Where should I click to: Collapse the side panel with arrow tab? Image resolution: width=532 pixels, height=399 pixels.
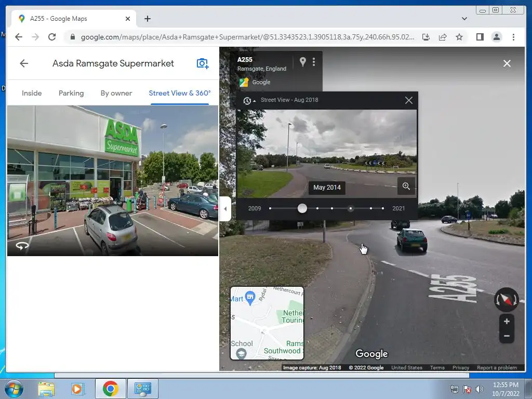pyautogui.click(x=225, y=209)
